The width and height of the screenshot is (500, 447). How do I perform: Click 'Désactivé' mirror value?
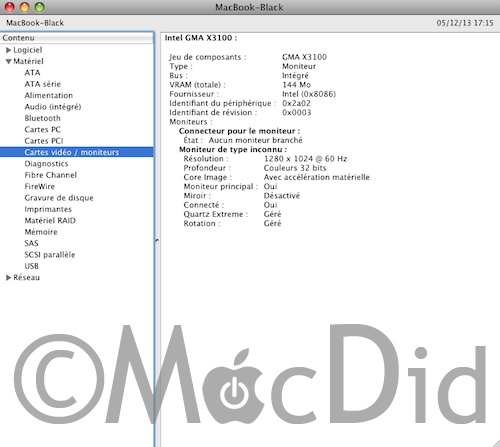[x=282, y=196]
